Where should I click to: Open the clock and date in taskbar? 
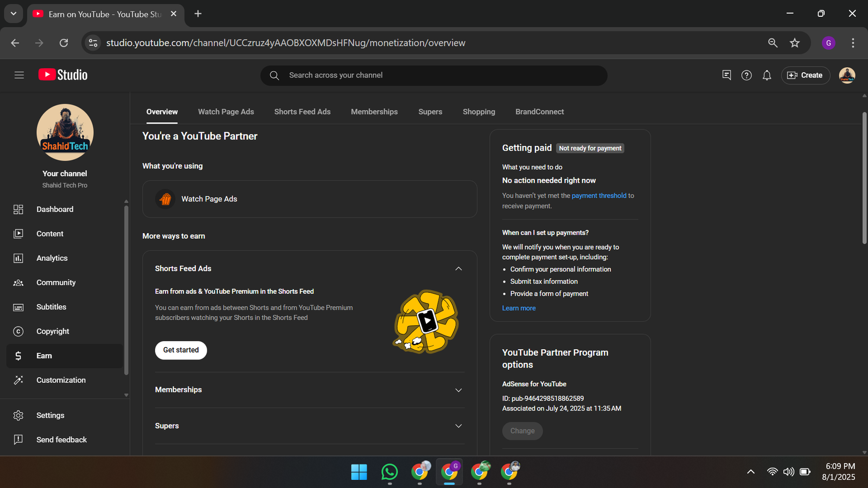839,472
